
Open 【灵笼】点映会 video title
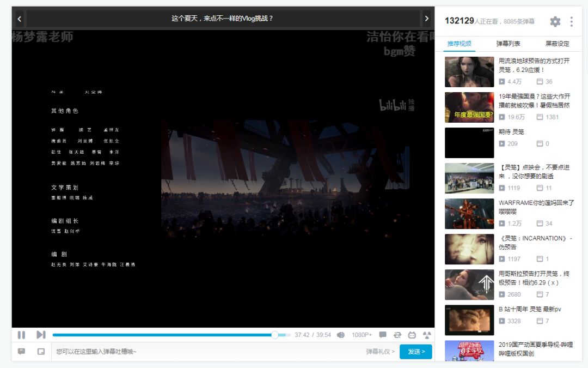click(534, 172)
